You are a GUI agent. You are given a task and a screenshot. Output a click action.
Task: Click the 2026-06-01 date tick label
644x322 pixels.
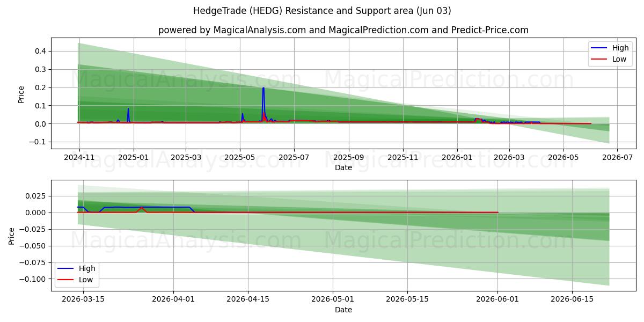[x=497, y=298]
